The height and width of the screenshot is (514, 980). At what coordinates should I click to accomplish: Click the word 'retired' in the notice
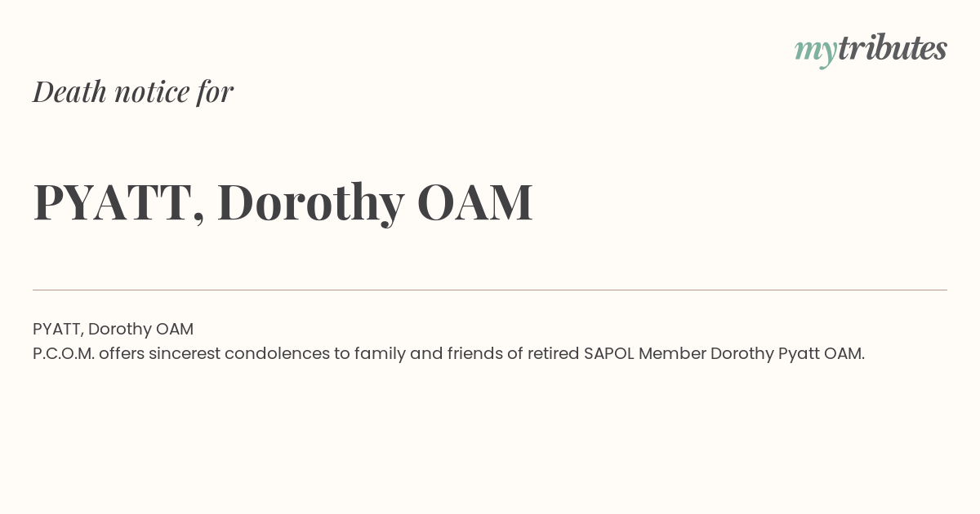click(x=554, y=353)
